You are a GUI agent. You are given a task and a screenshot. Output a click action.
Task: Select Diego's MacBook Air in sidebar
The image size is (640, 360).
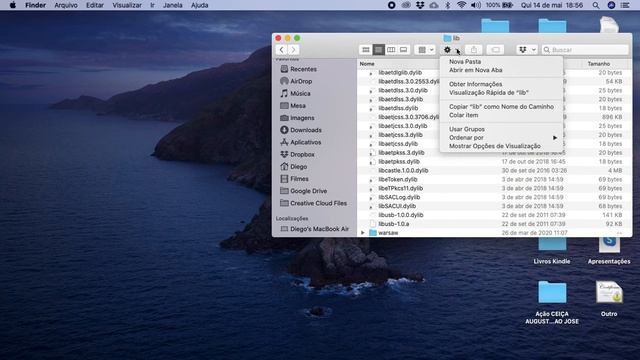pyautogui.click(x=319, y=229)
